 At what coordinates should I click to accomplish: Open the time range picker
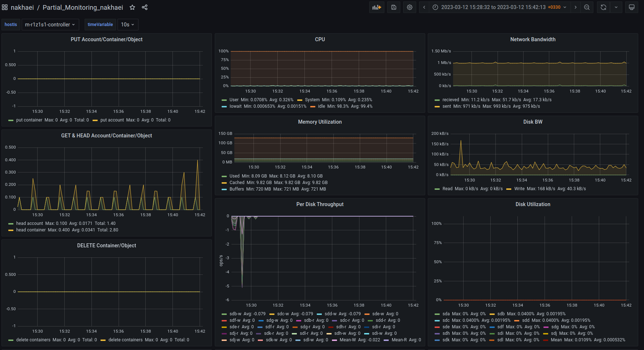click(x=499, y=7)
